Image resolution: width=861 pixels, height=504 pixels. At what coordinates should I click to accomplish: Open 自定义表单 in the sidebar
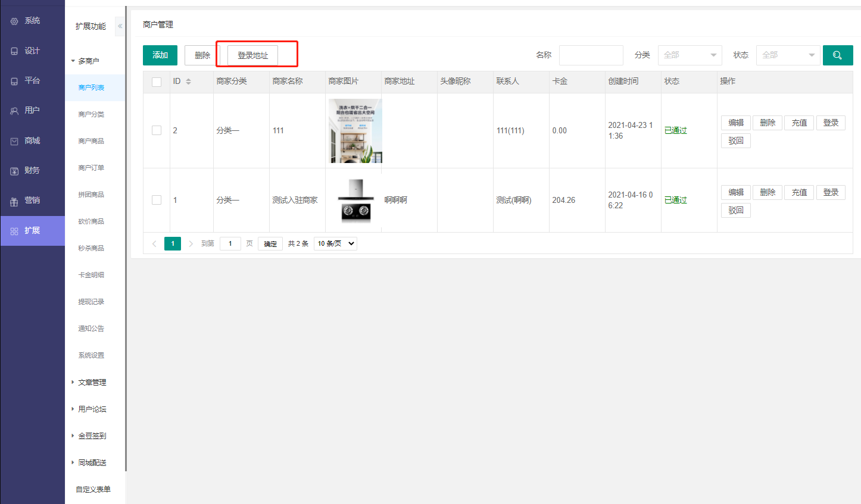point(93,489)
